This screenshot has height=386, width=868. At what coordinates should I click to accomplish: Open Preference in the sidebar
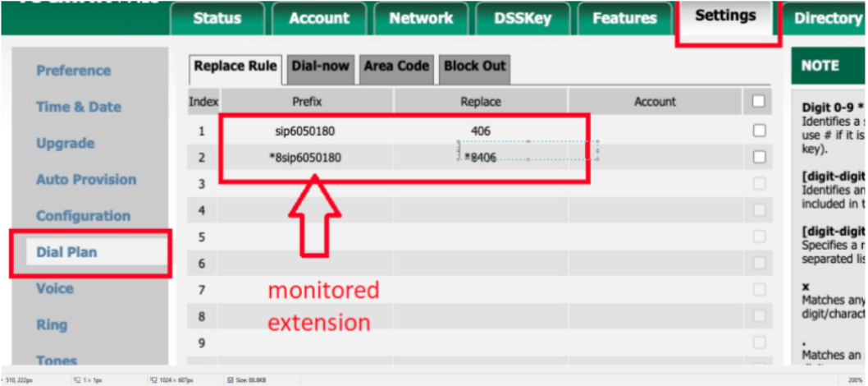[73, 71]
